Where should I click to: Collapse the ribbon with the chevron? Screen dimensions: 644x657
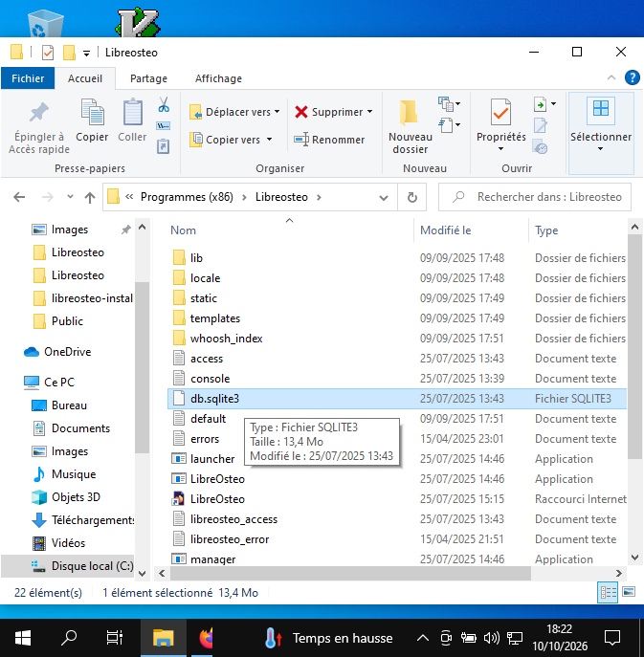pos(611,77)
